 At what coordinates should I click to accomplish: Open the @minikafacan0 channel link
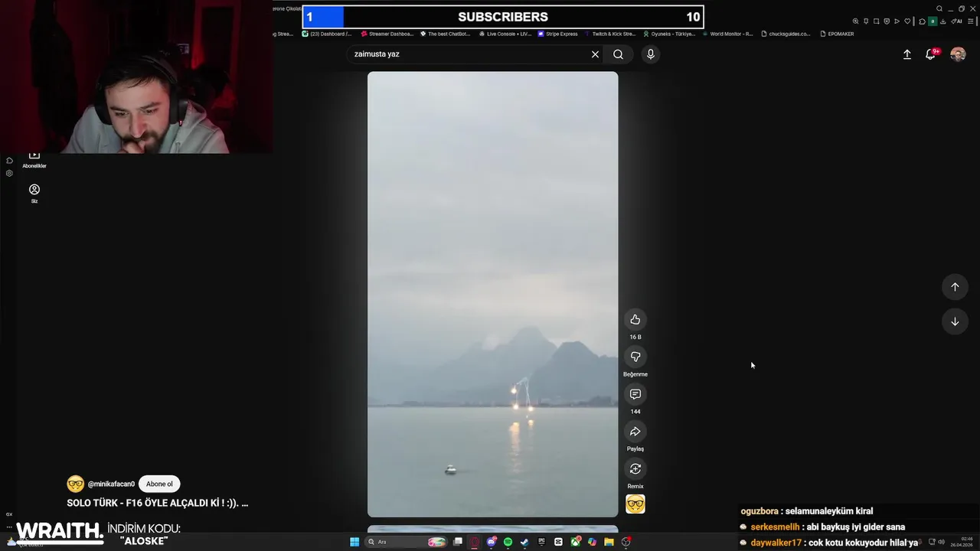(111, 484)
